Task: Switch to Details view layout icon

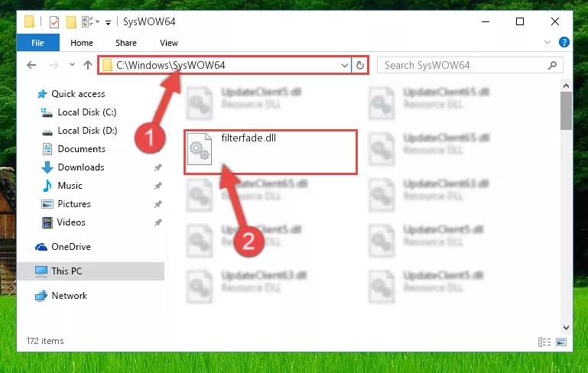Action: click(544, 342)
